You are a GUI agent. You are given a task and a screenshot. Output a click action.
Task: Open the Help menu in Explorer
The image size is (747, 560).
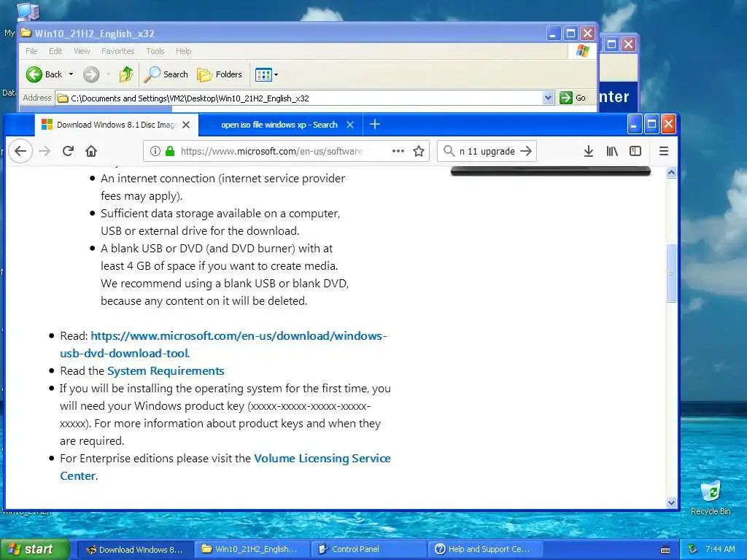point(183,51)
